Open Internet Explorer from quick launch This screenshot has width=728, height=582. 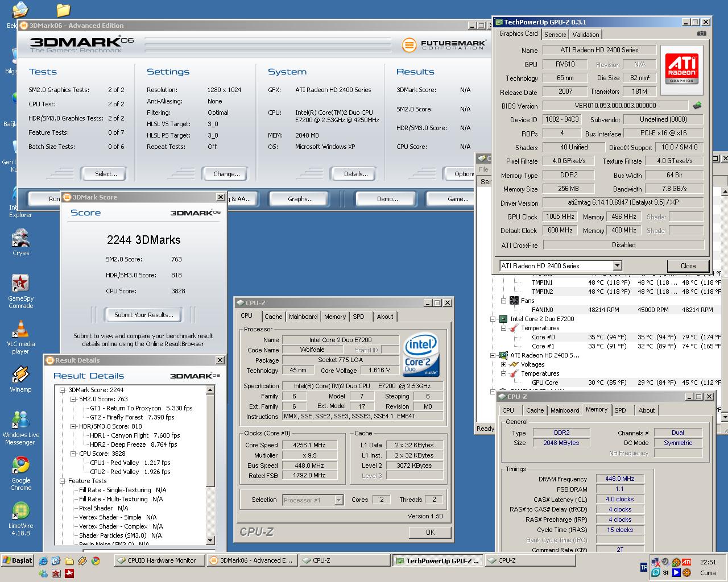[x=43, y=560]
